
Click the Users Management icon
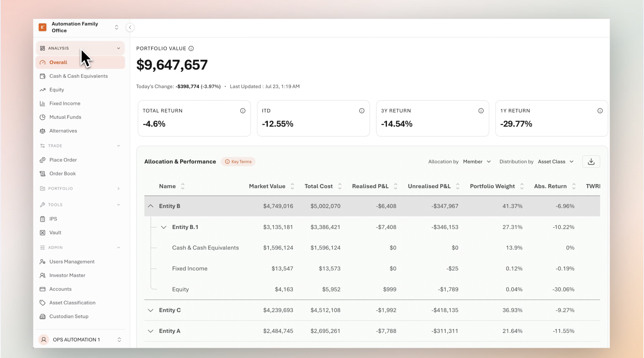pyautogui.click(x=43, y=262)
